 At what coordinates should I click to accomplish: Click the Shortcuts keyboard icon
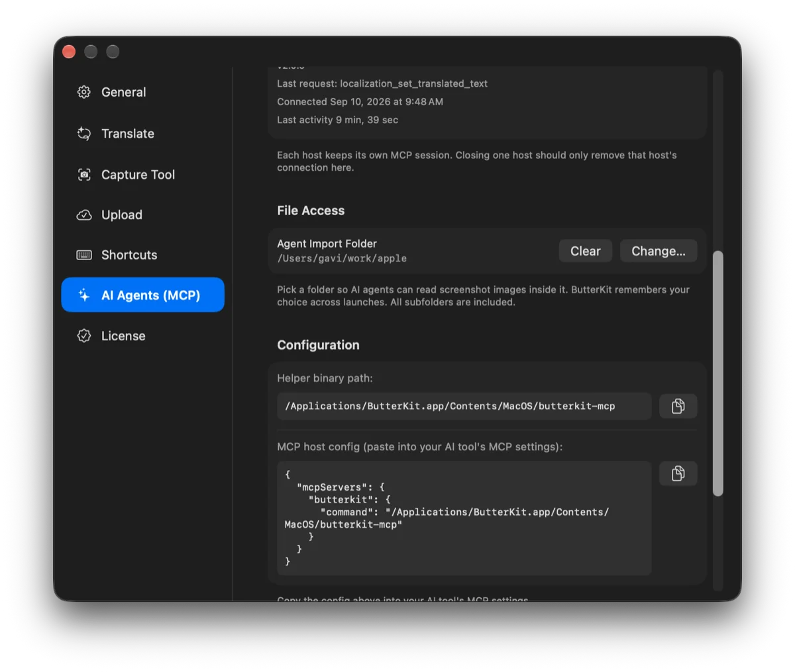tap(84, 255)
